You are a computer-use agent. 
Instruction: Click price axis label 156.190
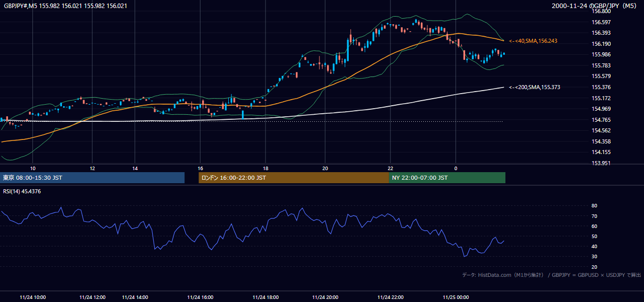(601, 44)
